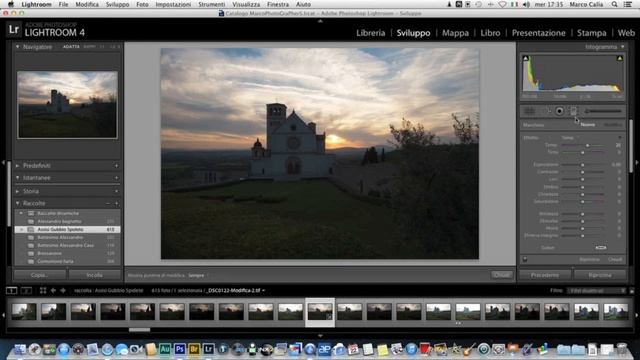The height and width of the screenshot is (360, 640).
Task: Open Spotlight search in menu bar
Action: click(614, 4)
